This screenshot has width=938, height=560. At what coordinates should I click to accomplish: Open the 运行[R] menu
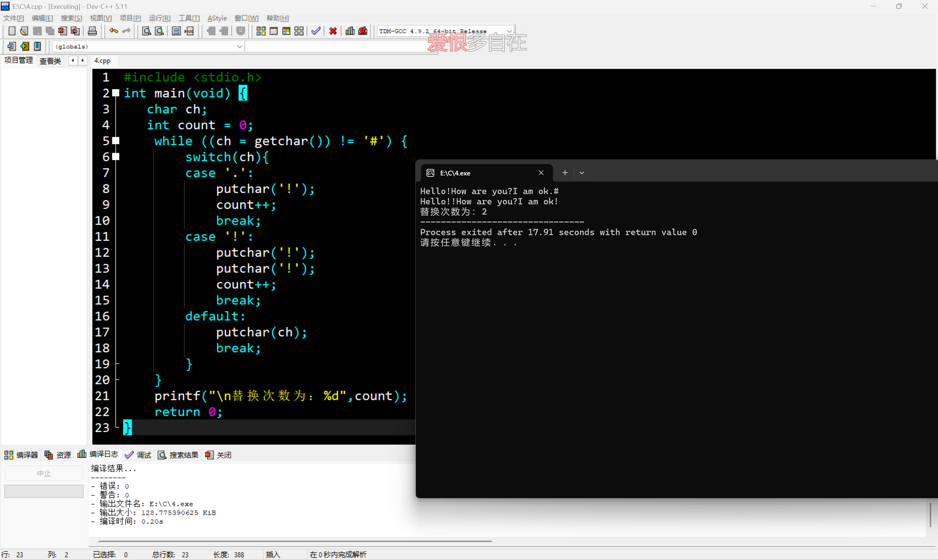coord(159,18)
